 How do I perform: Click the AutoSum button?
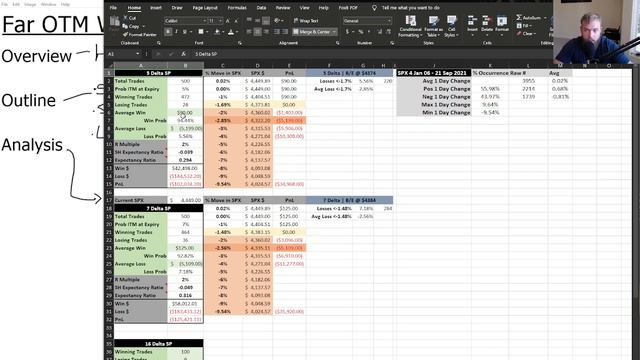[x=529, y=18]
